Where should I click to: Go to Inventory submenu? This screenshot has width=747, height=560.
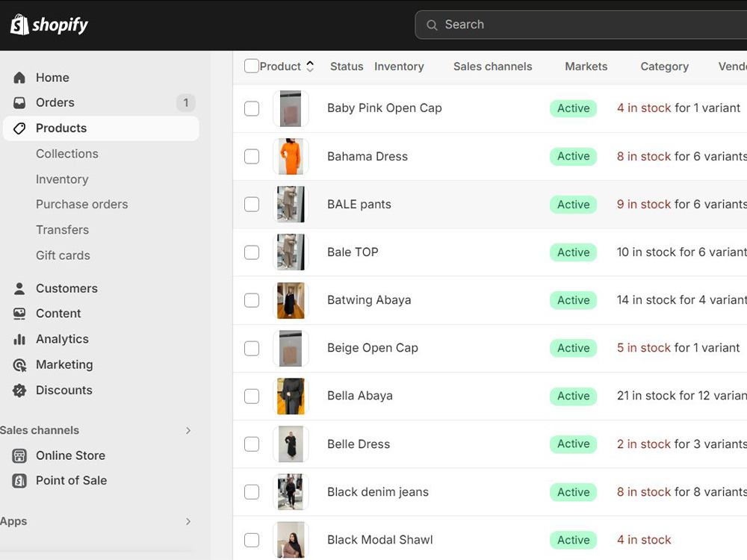(x=62, y=179)
